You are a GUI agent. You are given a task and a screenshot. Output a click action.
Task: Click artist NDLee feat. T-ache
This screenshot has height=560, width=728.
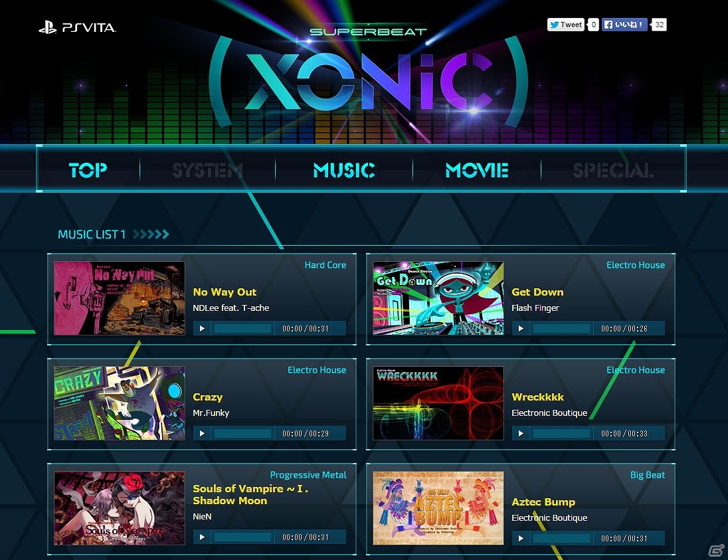pyautogui.click(x=230, y=308)
